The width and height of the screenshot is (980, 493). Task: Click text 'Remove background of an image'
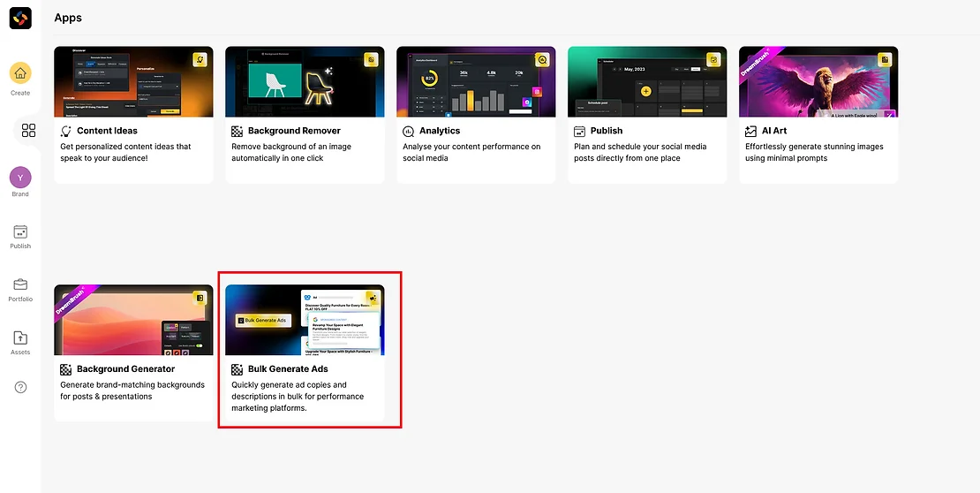[291, 147]
